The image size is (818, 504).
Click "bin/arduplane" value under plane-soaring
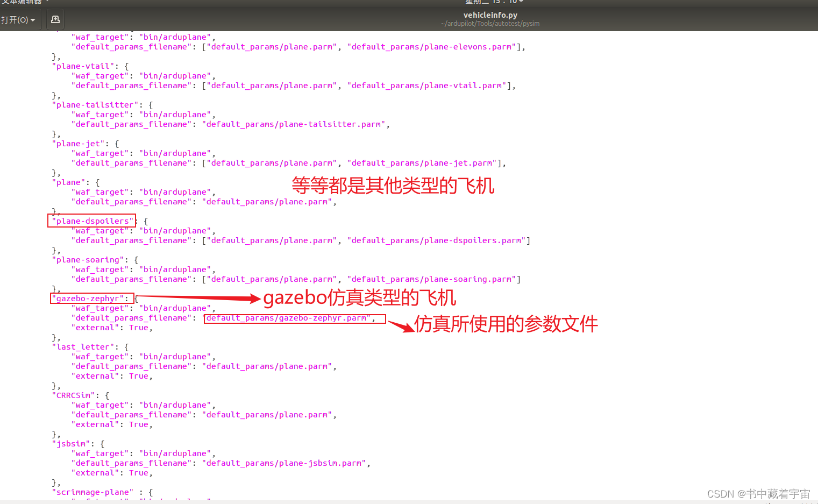[175, 269]
